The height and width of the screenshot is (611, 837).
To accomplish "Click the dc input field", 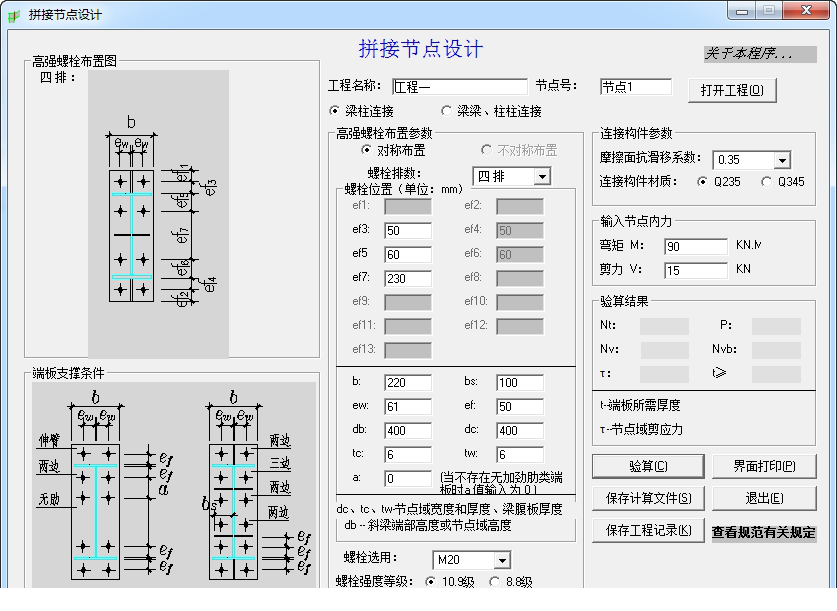I will pos(520,431).
